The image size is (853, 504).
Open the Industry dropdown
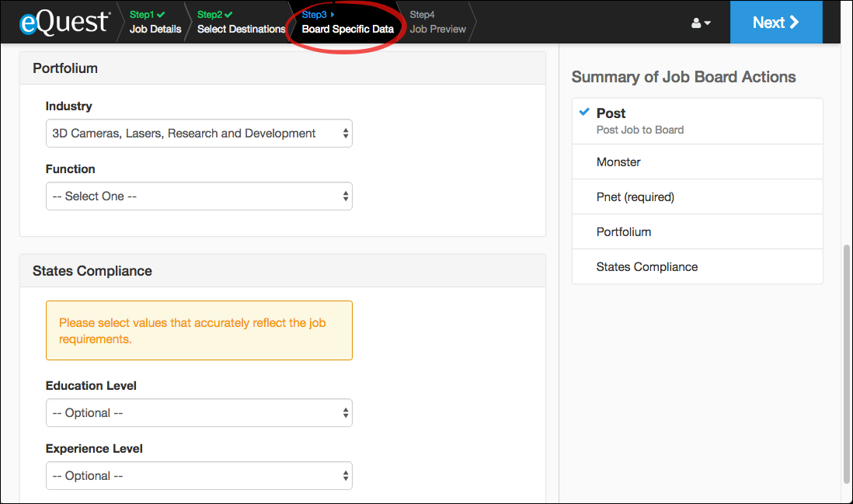[x=199, y=134]
